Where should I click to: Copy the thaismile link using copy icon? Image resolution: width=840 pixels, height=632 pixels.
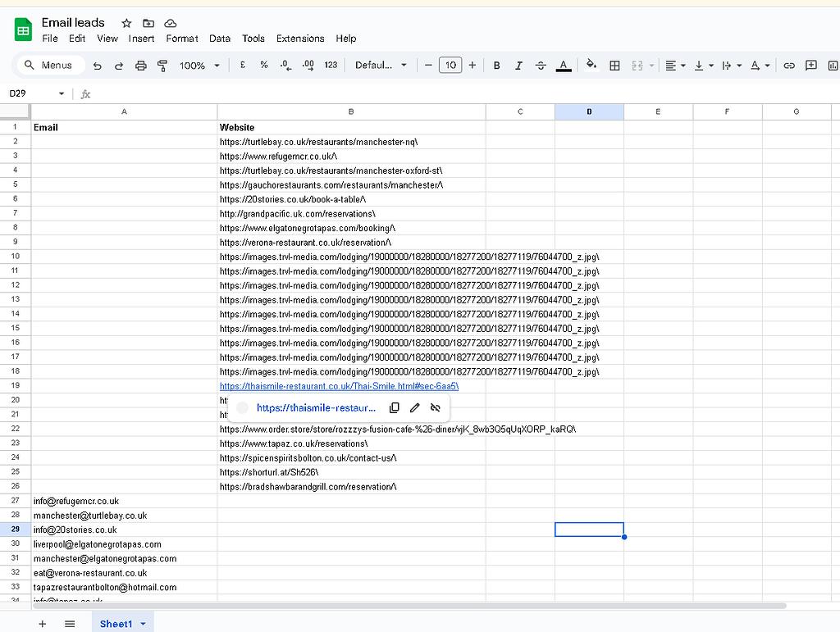click(x=395, y=407)
